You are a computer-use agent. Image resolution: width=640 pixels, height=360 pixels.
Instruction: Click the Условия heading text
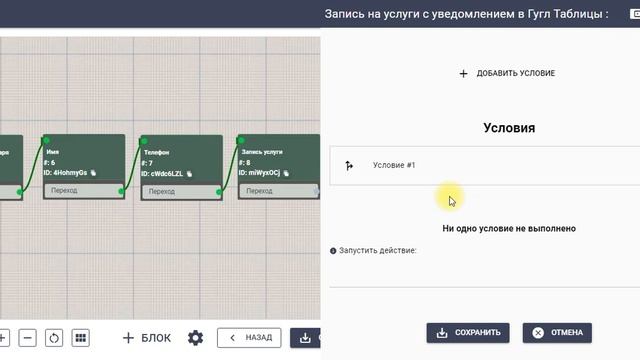click(x=509, y=128)
